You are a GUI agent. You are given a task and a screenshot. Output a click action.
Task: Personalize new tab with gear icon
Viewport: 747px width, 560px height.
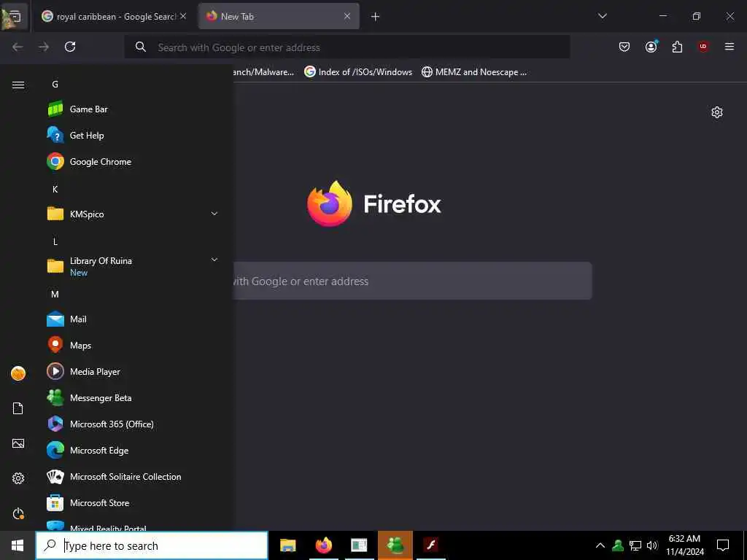pyautogui.click(x=717, y=112)
